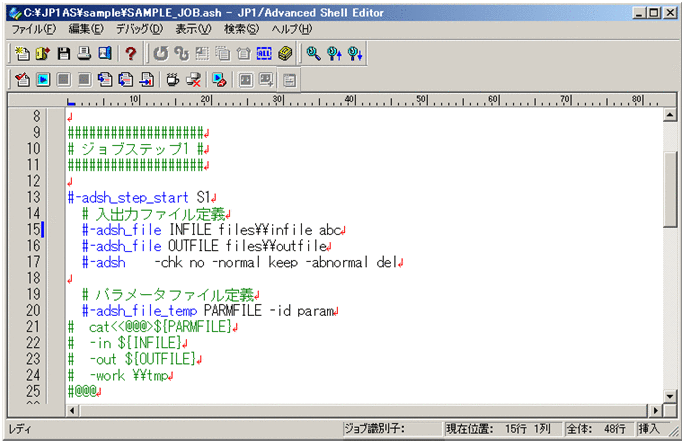Click "OUTFILE" on line 16

pos(193,245)
